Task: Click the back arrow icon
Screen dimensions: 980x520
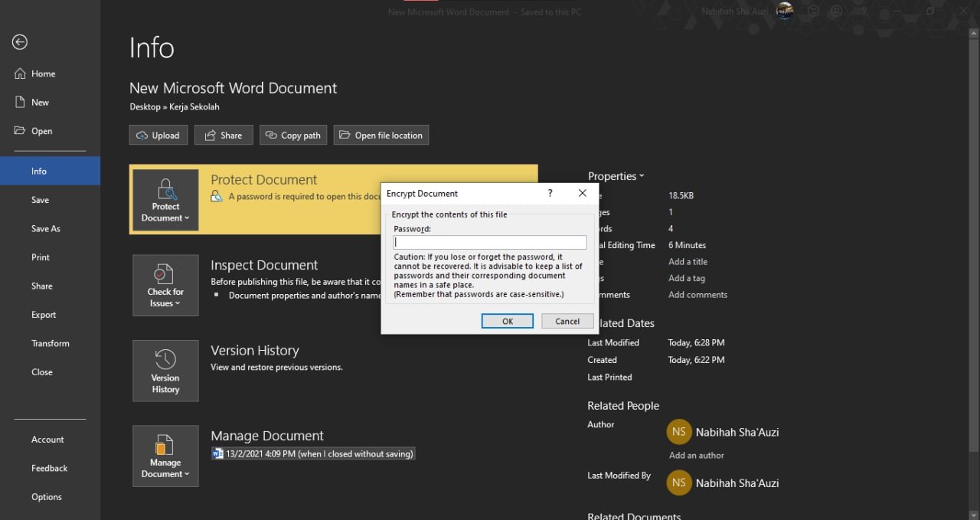Action: [20, 42]
